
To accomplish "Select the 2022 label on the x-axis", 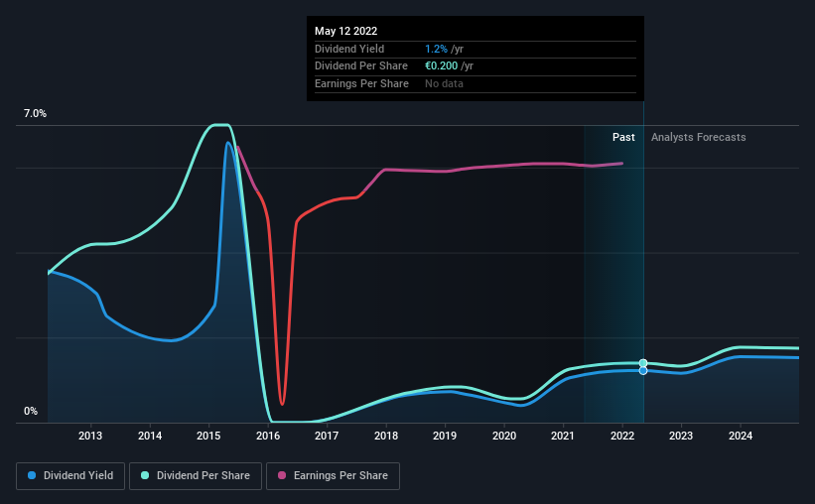I will (x=622, y=436).
